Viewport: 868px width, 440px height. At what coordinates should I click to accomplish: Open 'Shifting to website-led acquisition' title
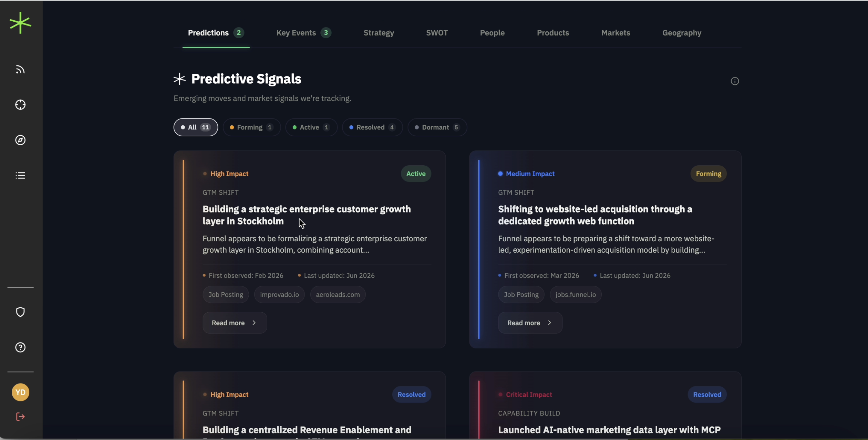pyautogui.click(x=595, y=215)
